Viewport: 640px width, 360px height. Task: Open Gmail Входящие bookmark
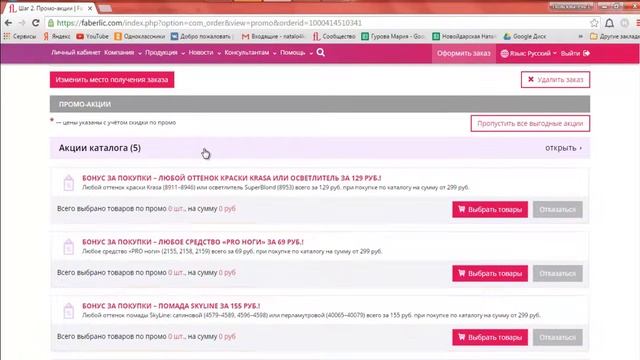click(273, 36)
